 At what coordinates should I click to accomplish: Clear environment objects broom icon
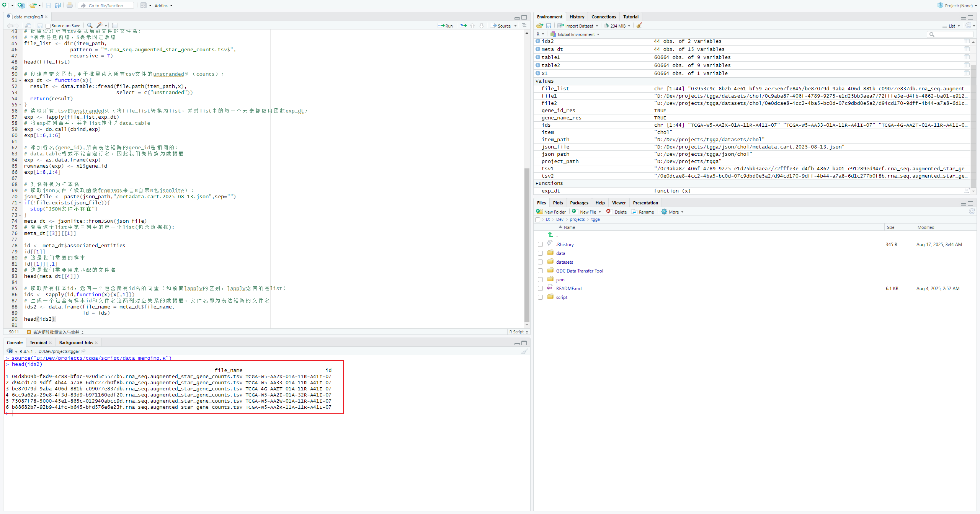(639, 26)
